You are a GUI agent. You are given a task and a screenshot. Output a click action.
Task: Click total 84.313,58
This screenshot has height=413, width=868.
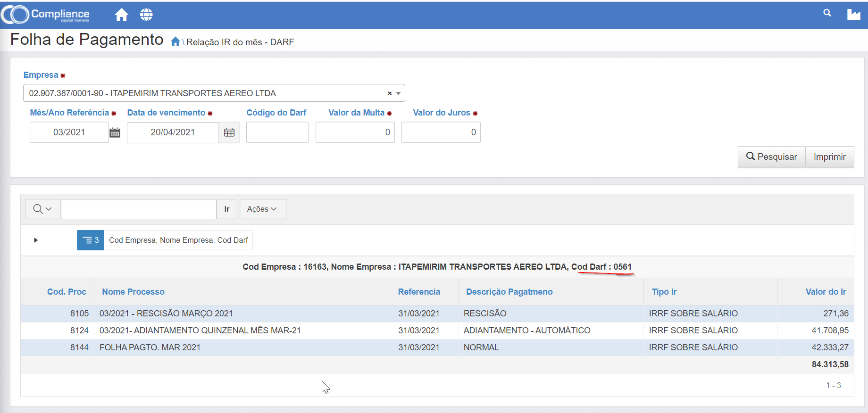click(830, 364)
